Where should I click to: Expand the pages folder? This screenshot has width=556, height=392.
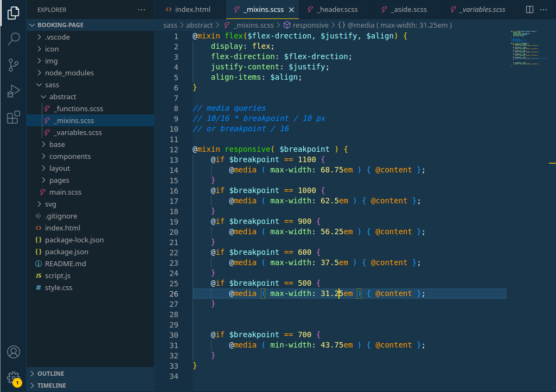91,180
